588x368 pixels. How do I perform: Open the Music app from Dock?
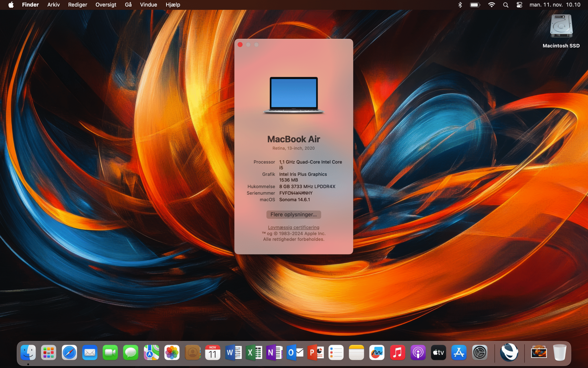coord(397,352)
